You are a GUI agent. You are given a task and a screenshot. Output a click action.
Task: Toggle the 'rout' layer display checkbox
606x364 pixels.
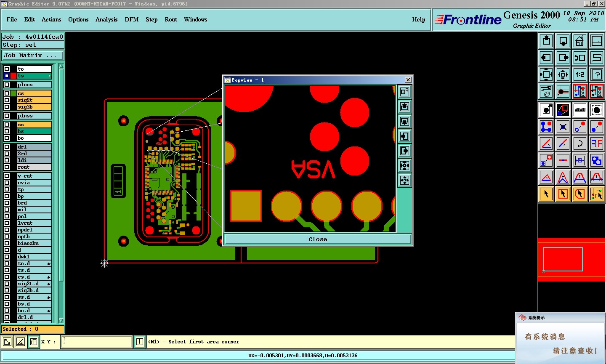(7, 167)
